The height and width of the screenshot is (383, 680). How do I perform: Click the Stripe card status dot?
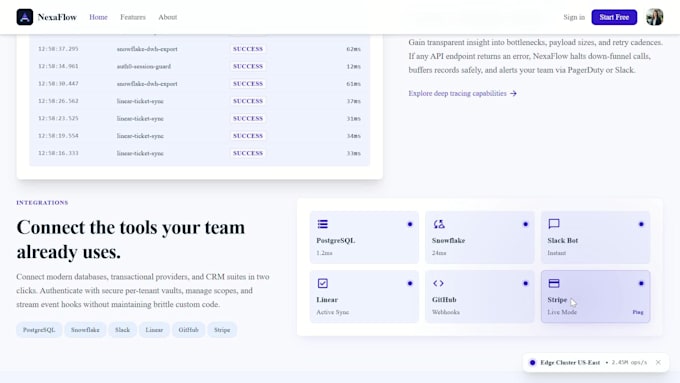point(641,283)
